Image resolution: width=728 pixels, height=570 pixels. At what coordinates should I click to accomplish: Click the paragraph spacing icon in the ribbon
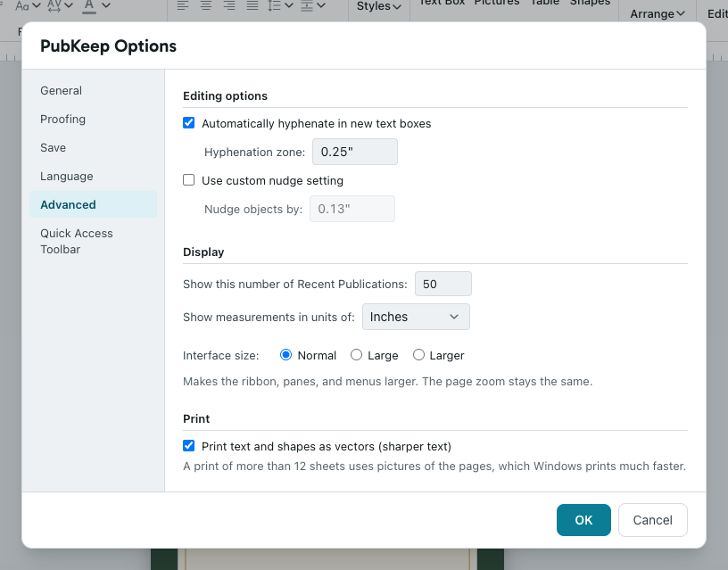pyautogui.click(x=306, y=5)
